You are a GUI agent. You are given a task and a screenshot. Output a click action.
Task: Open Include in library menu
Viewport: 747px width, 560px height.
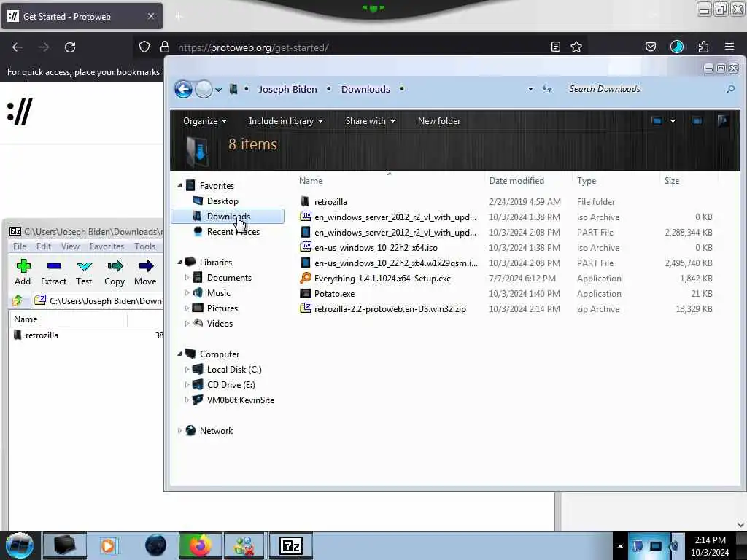pos(286,121)
